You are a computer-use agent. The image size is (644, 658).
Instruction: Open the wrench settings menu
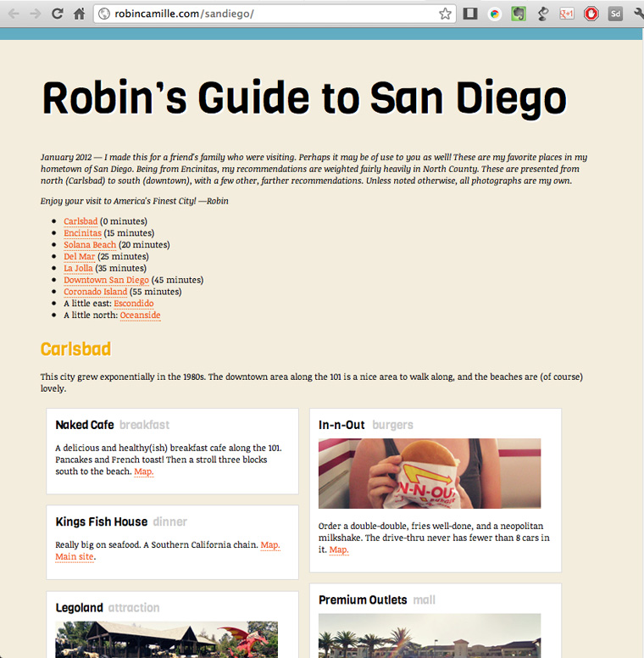pyautogui.click(x=638, y=14)
